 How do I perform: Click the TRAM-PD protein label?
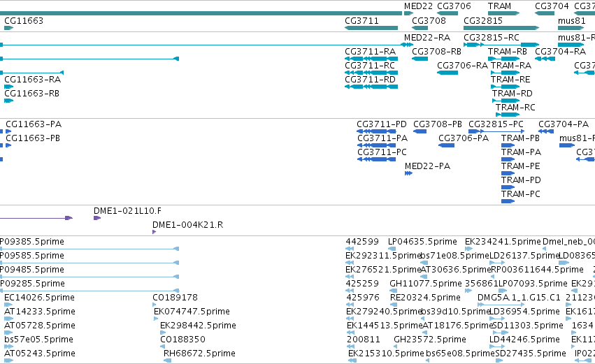tap(521, 180)
